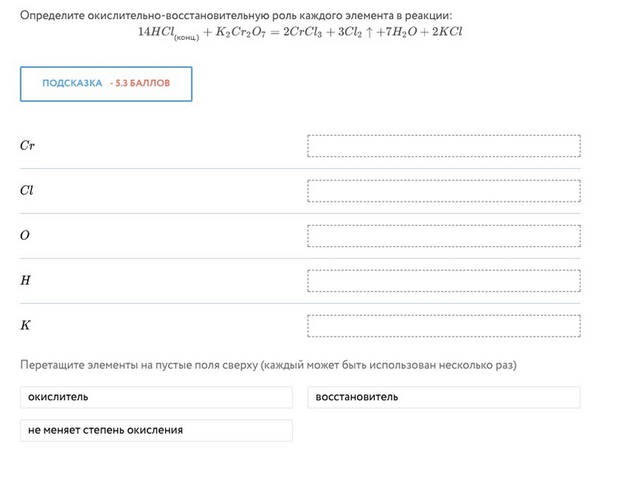
Task: Select the empty drop field for Cl
Action: tap(444, 191)
